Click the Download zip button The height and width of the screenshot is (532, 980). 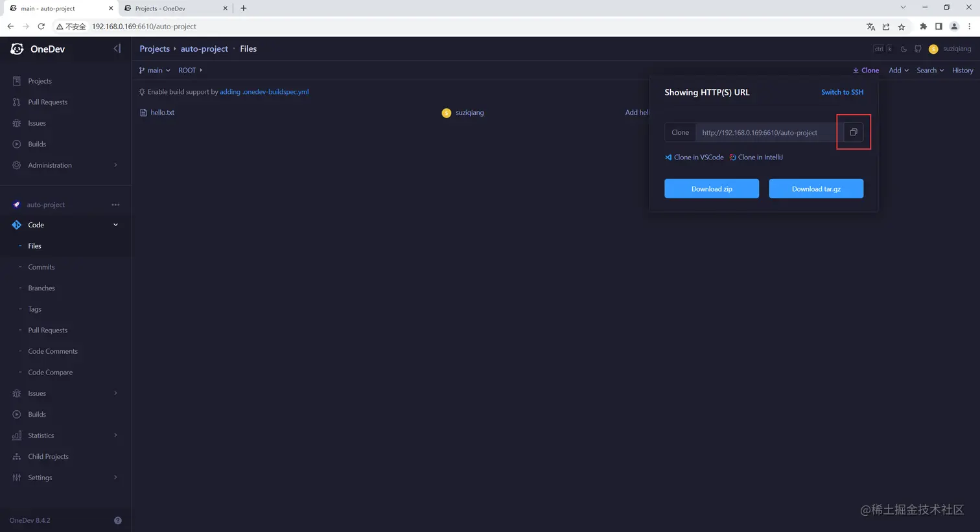(712, 189)
